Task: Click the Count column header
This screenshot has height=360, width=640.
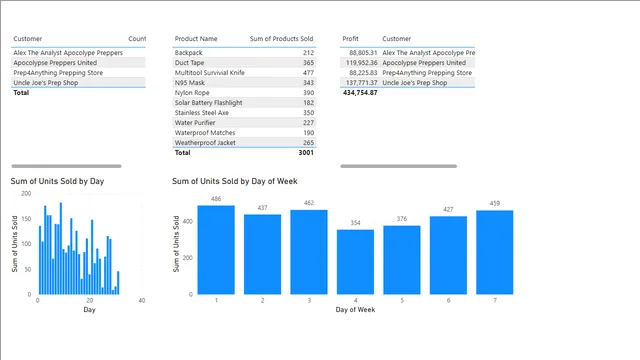Action: [x=137, y=39]
